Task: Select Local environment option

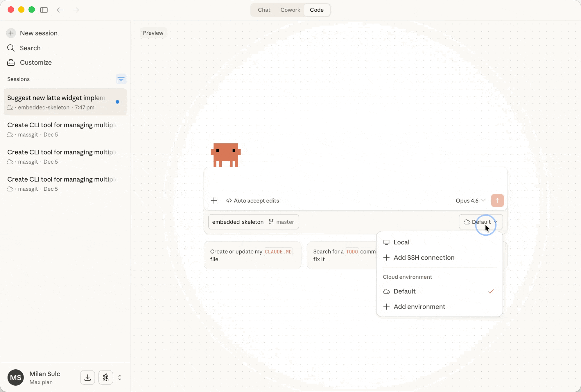Action: click(x=401, y=242)
